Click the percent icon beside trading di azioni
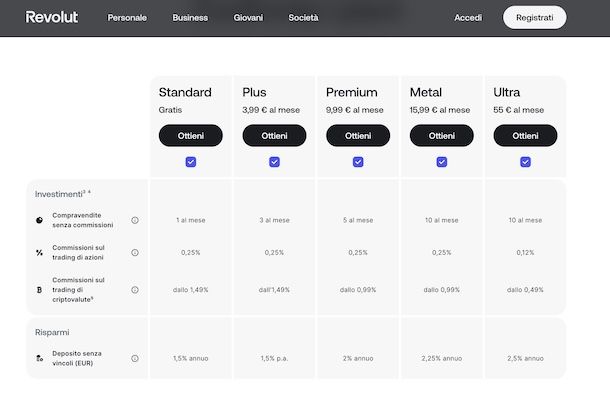610x393 pixels. (39, 253)
